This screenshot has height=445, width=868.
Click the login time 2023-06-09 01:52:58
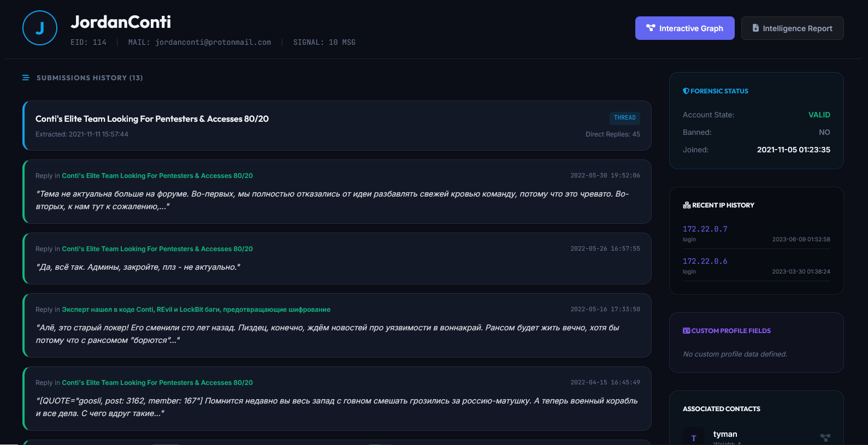click(801, 240)
